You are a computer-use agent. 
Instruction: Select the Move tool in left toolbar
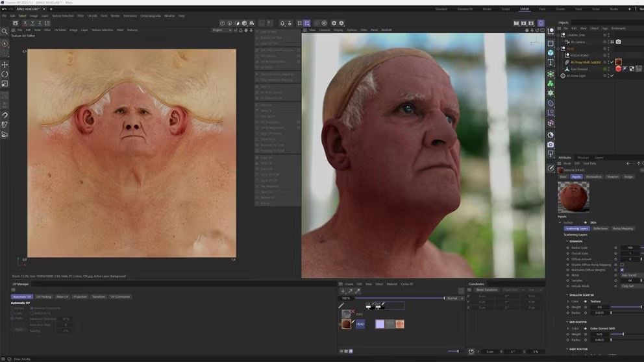5,65
